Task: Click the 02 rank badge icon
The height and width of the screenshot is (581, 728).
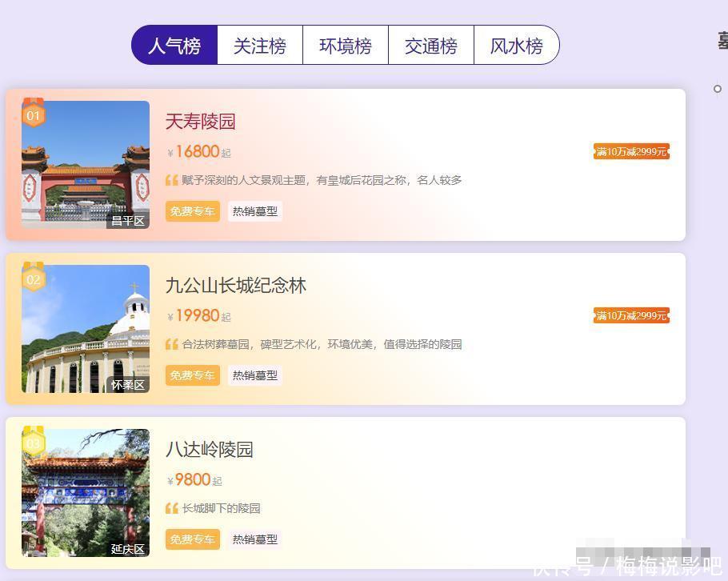Action: (x=33, y=278)
